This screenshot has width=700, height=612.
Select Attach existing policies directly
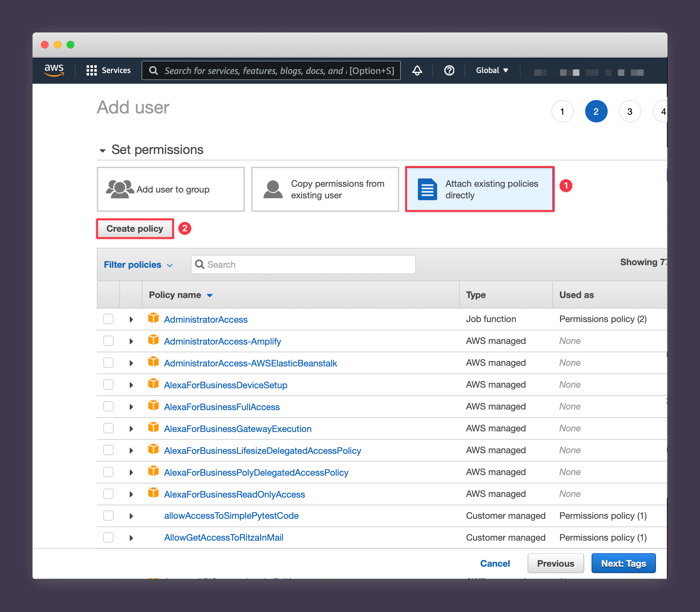[480, 189]
